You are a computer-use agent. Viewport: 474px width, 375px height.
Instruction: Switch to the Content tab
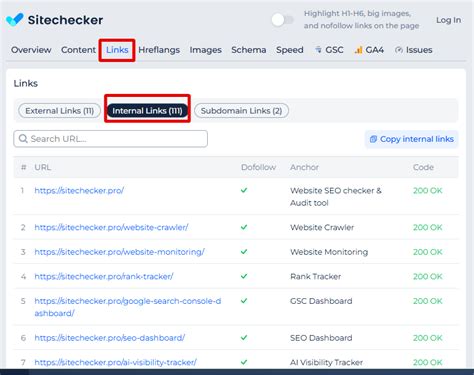[x=78, y=50]
